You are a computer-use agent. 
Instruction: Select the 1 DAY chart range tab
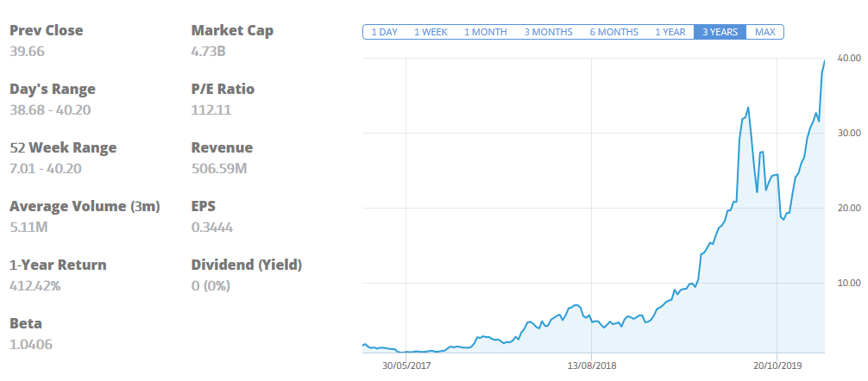tap(384, 32)
